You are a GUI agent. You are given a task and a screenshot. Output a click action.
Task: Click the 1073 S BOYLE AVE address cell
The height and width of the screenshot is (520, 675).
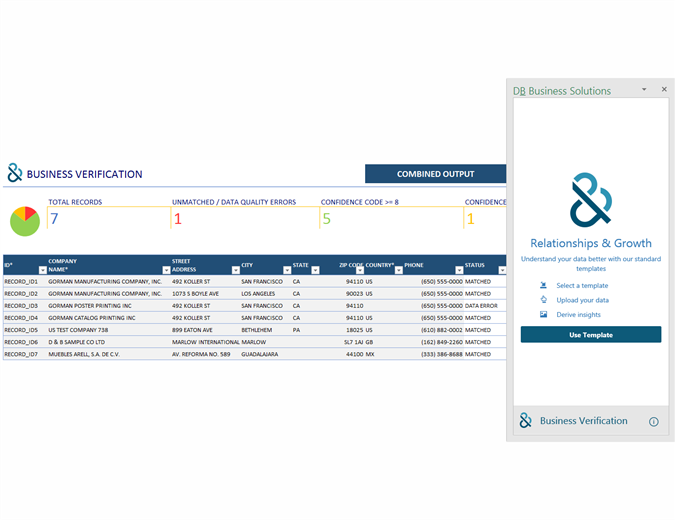[x=195, y=294]
